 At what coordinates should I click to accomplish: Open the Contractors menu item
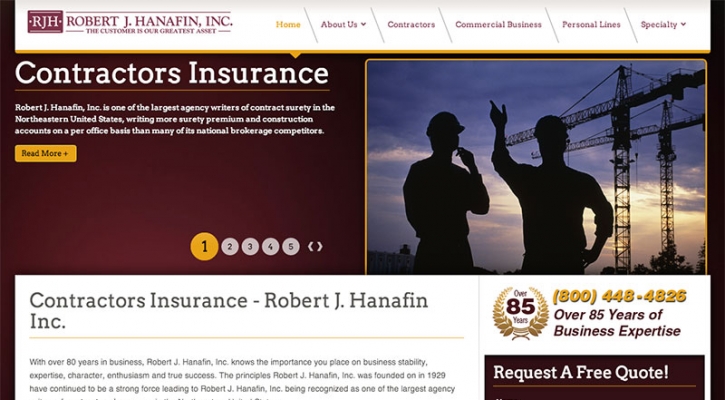click(x=411, y=25)
